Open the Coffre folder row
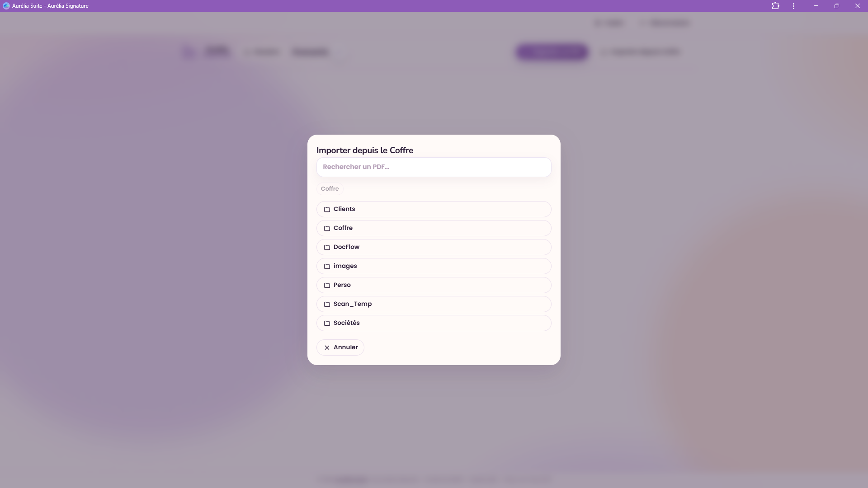 434,228
